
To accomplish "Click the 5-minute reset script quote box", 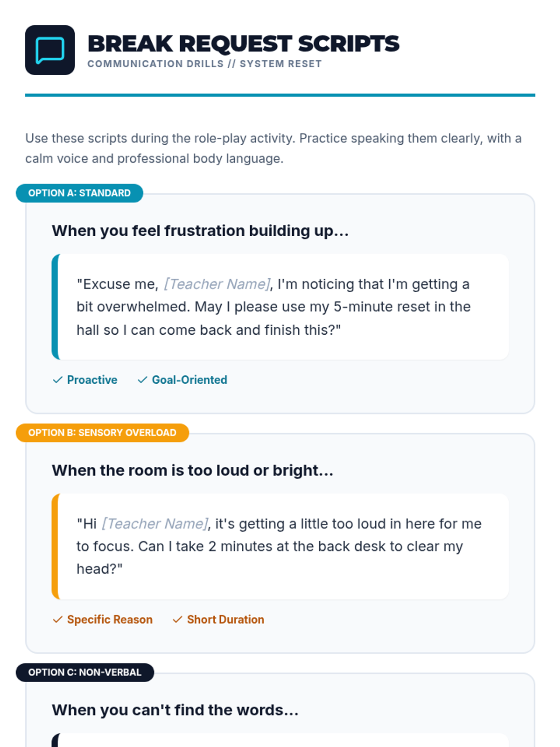I will [280, 307].
